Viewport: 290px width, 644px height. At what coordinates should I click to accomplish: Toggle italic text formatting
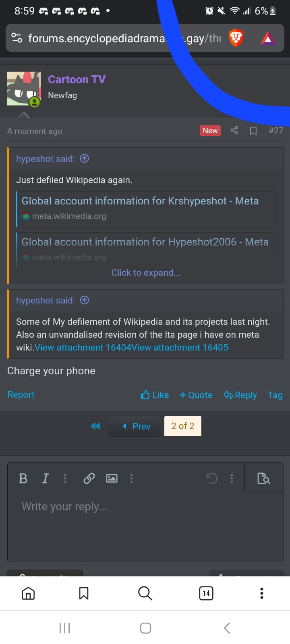click(45, 478)
